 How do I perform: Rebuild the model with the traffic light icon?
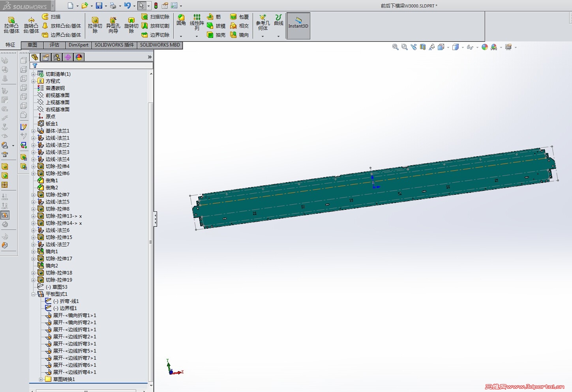point(156,6)
